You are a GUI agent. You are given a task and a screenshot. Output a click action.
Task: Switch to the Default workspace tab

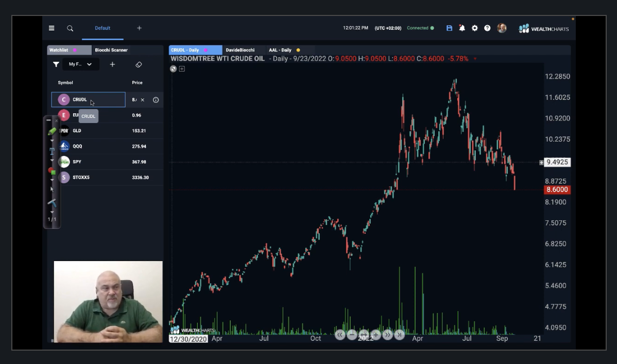click(102, 28)
